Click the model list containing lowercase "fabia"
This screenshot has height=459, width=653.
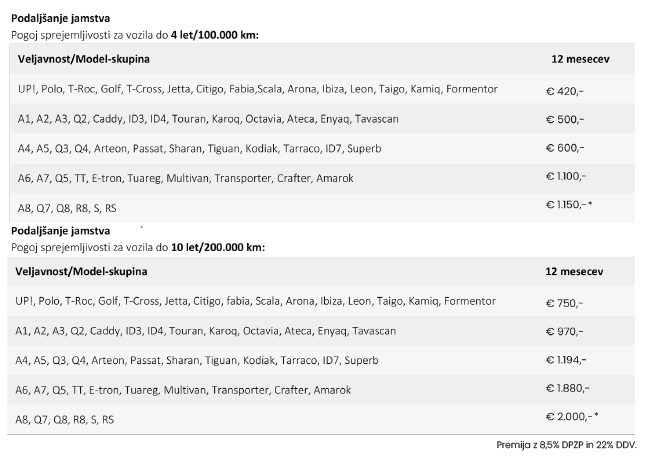pos(242,301)
